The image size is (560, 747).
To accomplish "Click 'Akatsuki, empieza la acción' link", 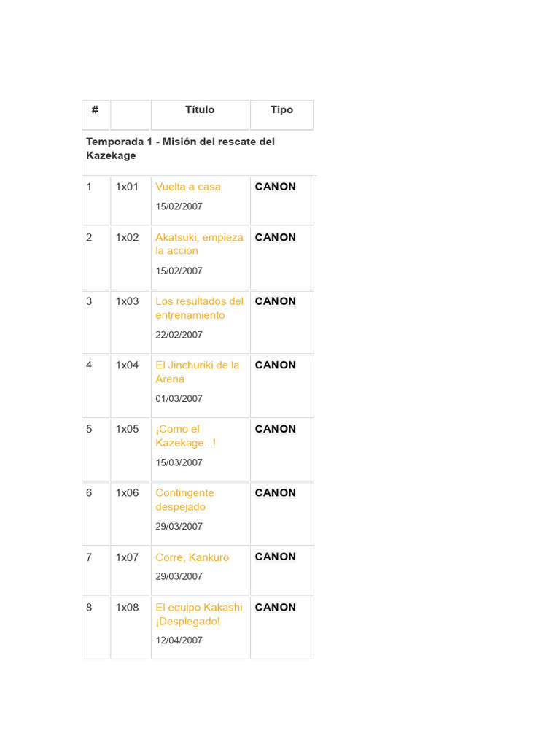I will coord(199,244).
